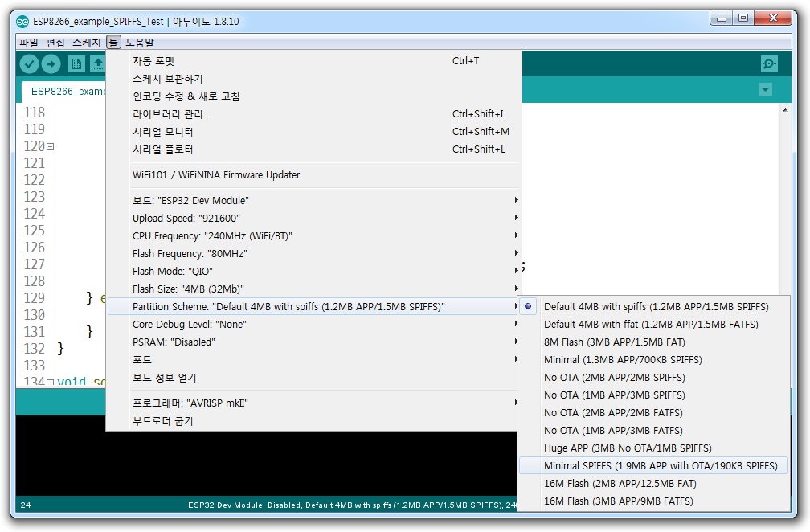The image size is (810, 532).
Task: Select Default 4MB with ffat partition
Action: click(x=653, y=324)
